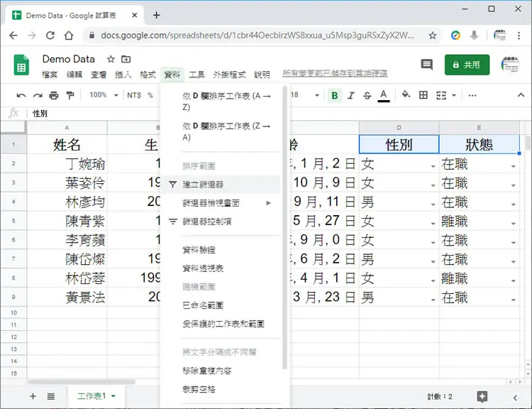Click the fill color bucket icon
The height and width of the screenshot is (409, 532).
point(406,94)
